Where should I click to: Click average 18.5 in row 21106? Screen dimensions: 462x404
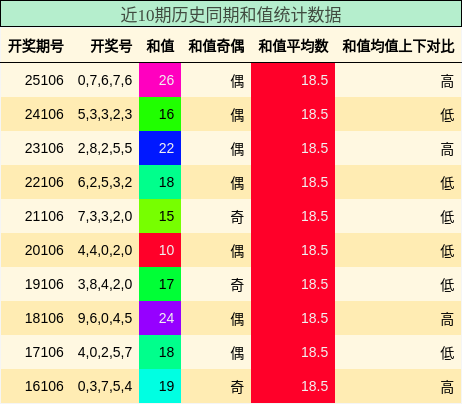point(315,216)
